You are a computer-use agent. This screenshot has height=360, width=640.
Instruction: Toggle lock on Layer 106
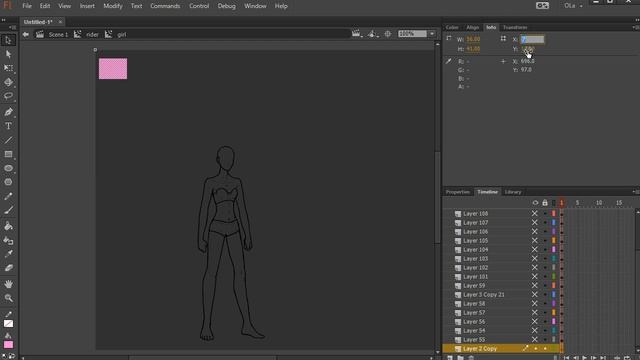pyautogui.click(x=545, y=232)
